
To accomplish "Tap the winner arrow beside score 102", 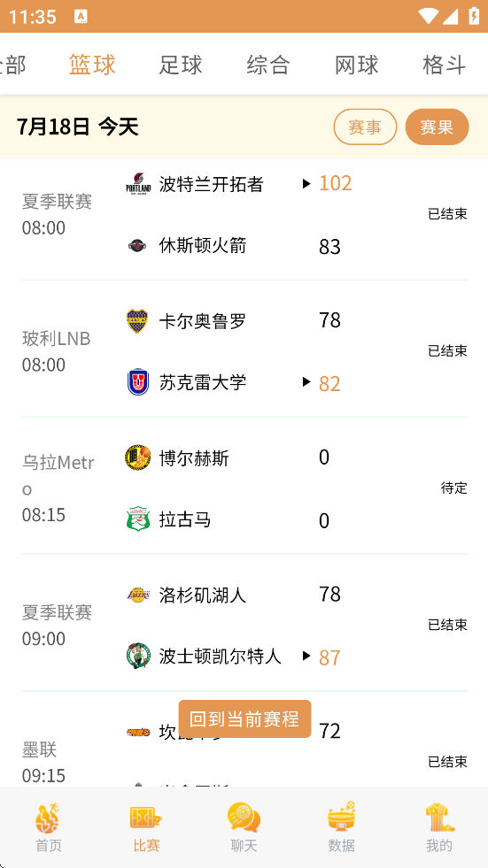I will click(306, 183).
